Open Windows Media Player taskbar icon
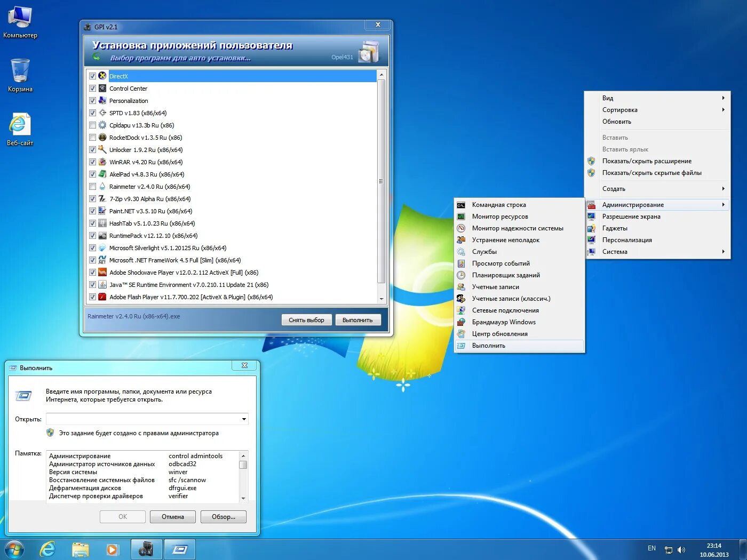Image resolution: width=747 pixels, height=560 pixels. point(112,549)
